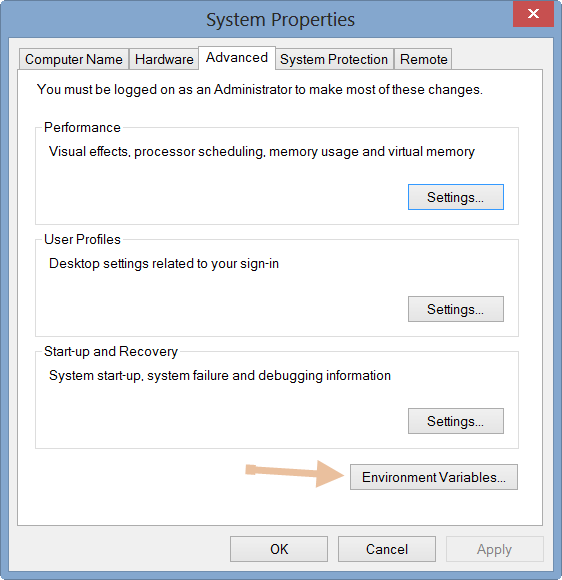Open the Hardware tab
Viewport: 562px width, 580px height.
164,59
